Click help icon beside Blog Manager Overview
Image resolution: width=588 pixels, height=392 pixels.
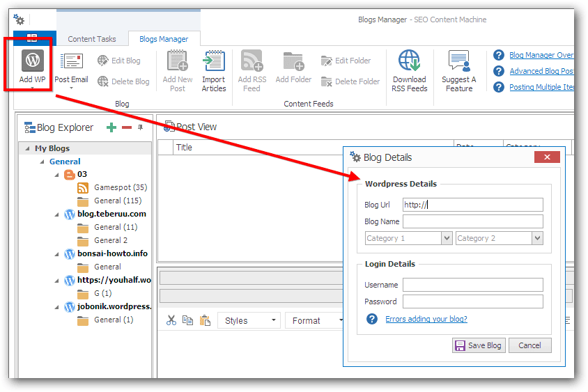[x=498, y=55]
